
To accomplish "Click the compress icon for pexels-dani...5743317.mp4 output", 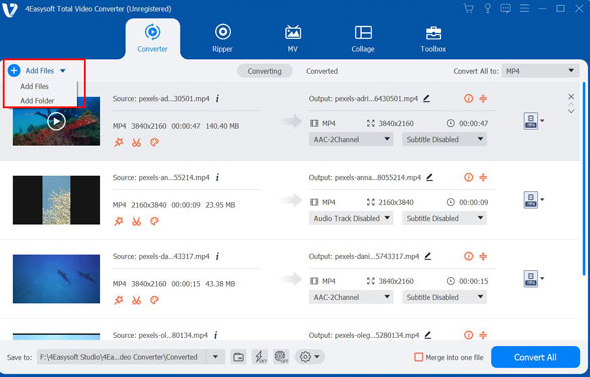I will 483,257.
